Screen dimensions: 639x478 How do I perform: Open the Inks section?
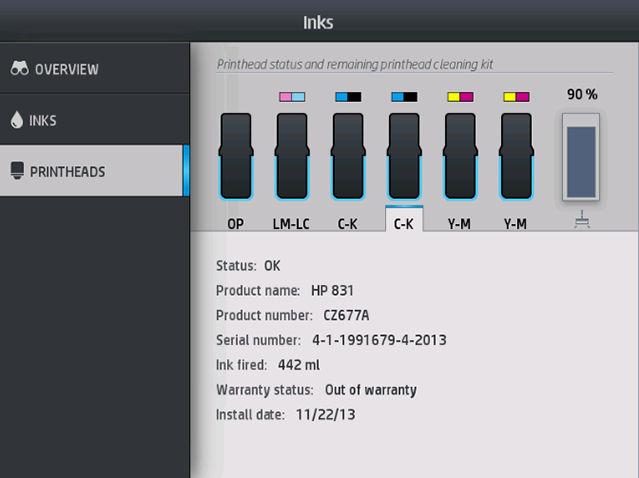click(95, 120)
